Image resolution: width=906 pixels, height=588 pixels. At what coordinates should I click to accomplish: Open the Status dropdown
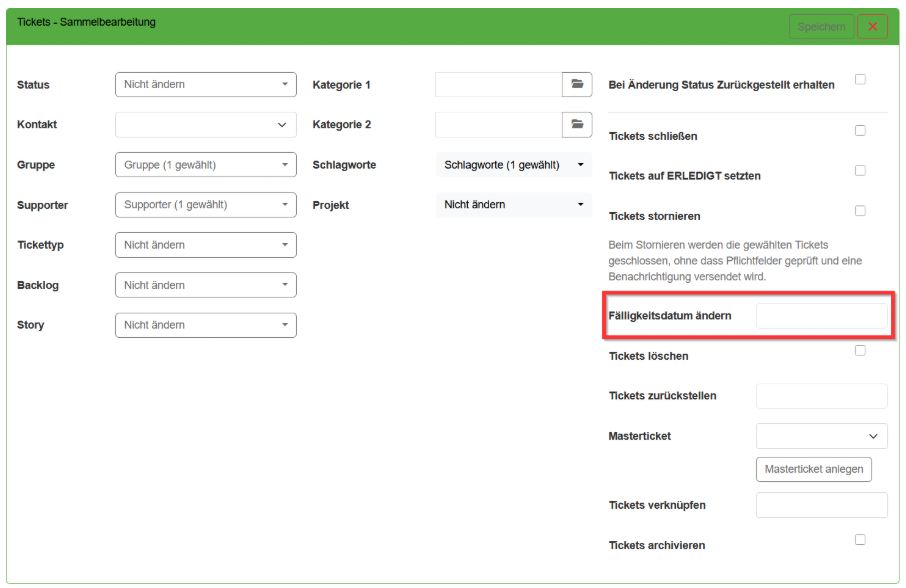click(206, 85)
